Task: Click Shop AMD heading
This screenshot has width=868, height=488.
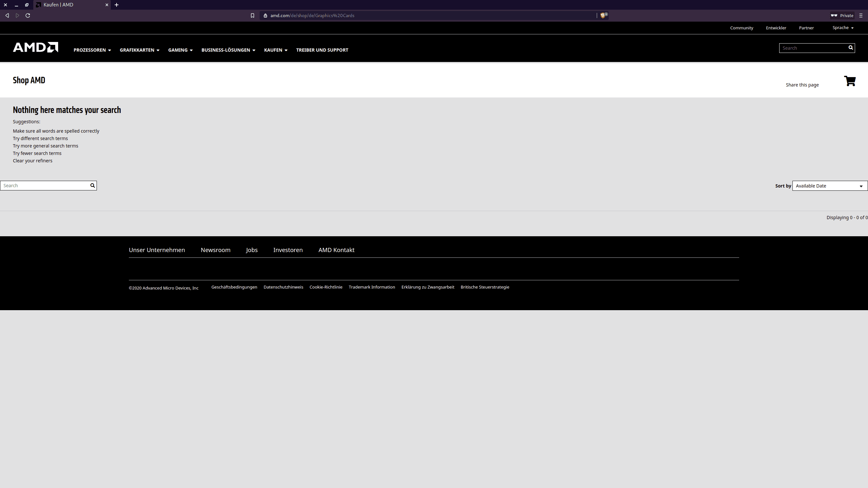Action: tap(29, 80)
